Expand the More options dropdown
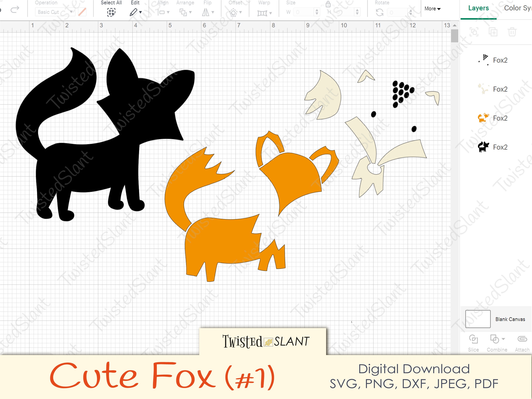 [x=432, y=9]
